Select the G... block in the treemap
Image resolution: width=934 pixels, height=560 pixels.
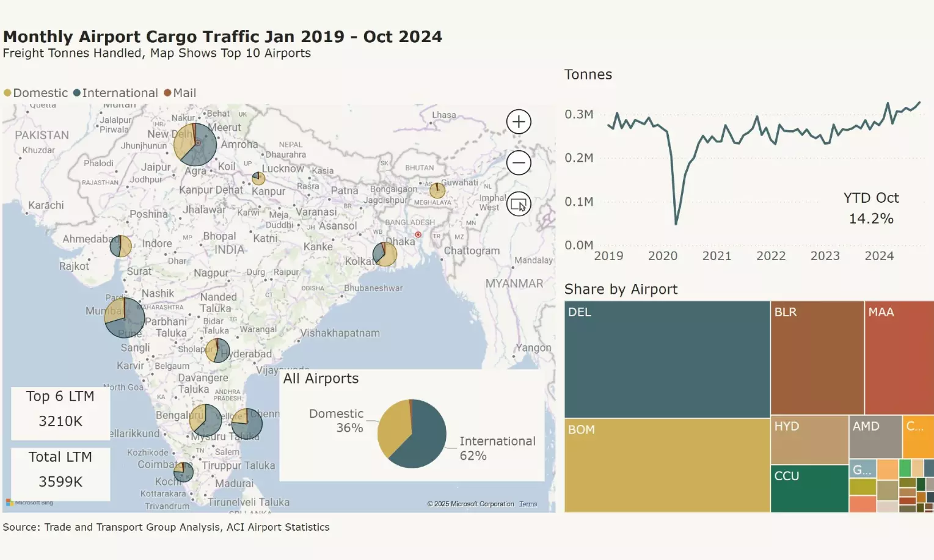coord(863,469)
